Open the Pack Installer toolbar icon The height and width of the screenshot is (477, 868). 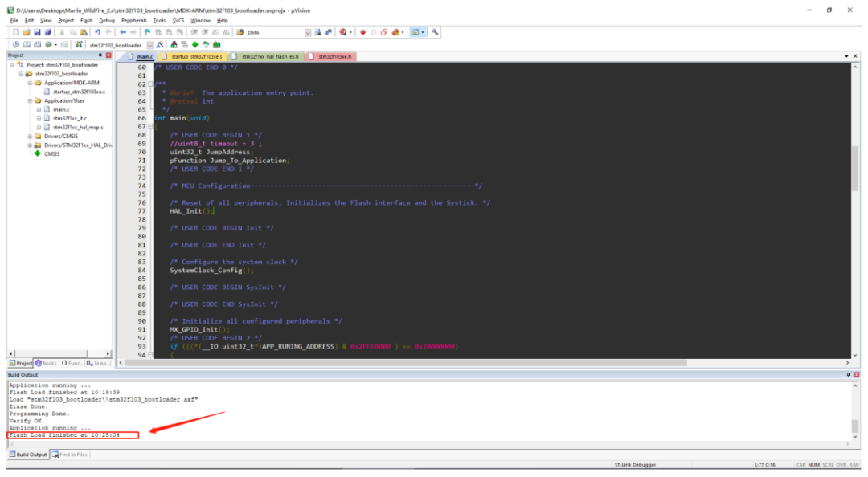216,45
